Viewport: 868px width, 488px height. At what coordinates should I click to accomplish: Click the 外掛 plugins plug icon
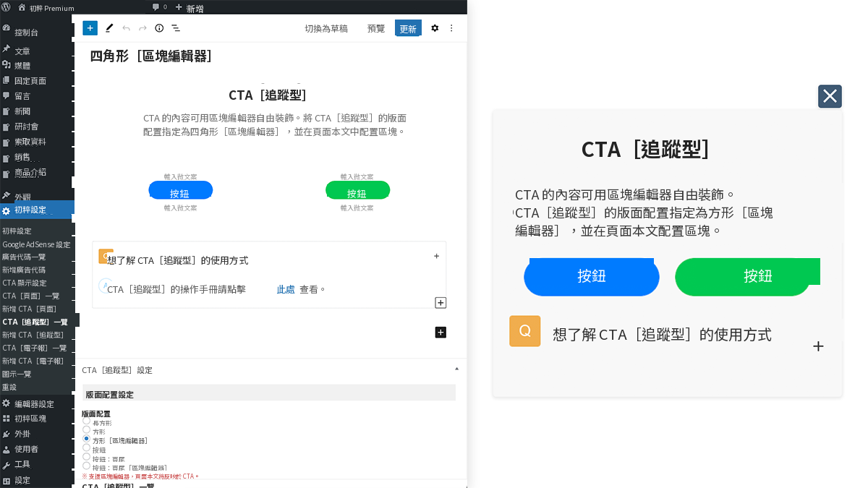click(6, 434)
